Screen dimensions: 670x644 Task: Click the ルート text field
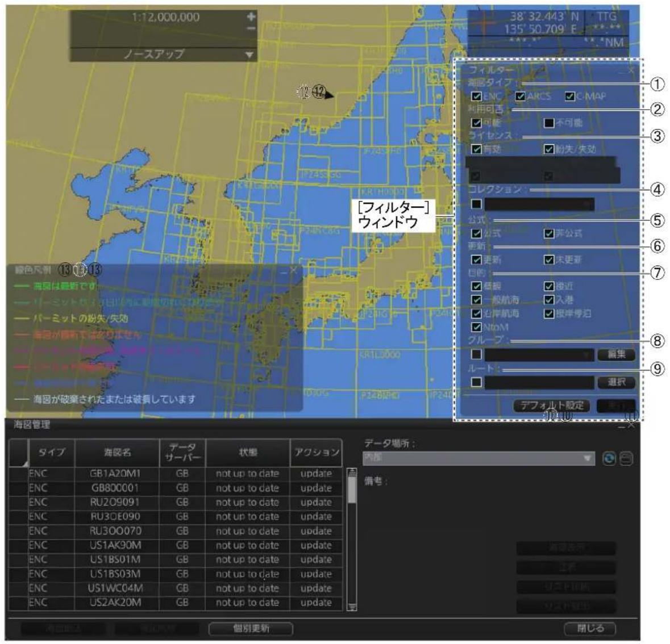pyautogui.click(x=539, y=382)
